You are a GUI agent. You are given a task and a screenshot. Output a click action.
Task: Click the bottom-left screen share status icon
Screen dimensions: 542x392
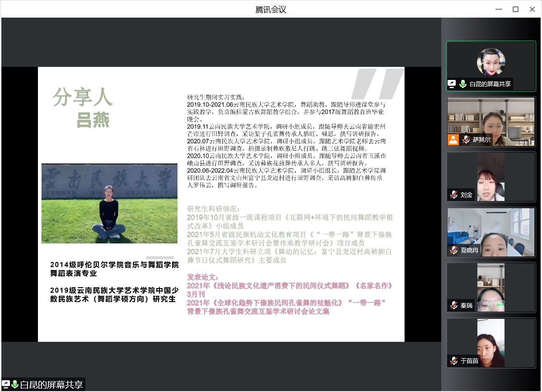pos(6,384)
